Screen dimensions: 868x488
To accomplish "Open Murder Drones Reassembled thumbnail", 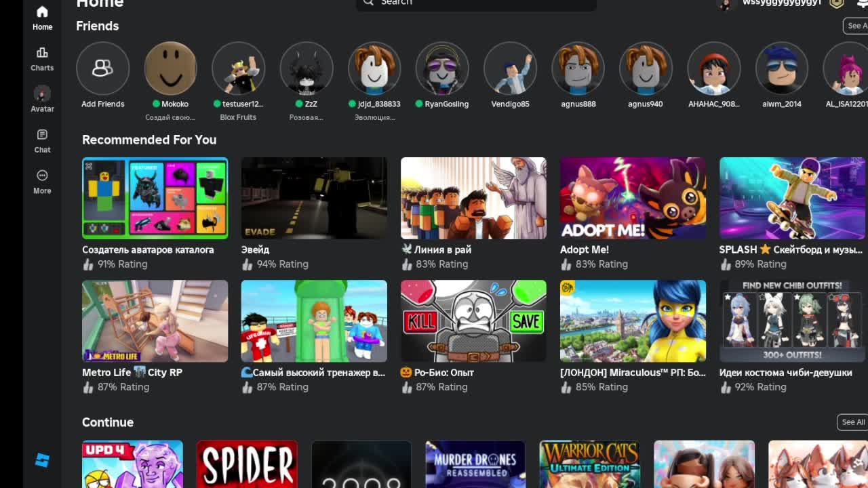I will click(475, 464).
